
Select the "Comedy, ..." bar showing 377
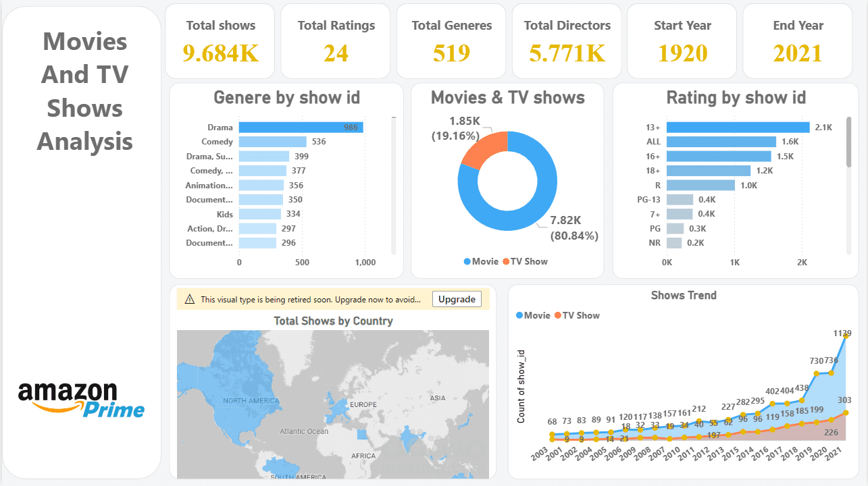pyautogui.click(x=263, y=171)
